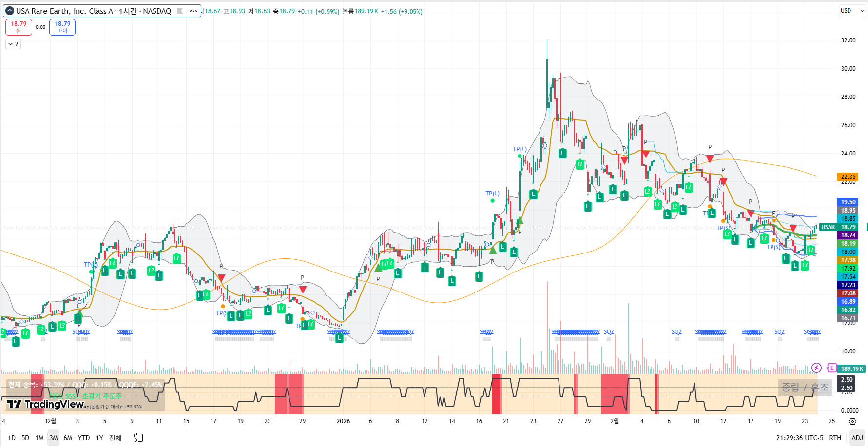Toggle the ADJ adjustment button
The height and width of the screenshot is (447, 868).
pyautogui.click(x=857, y=438)
